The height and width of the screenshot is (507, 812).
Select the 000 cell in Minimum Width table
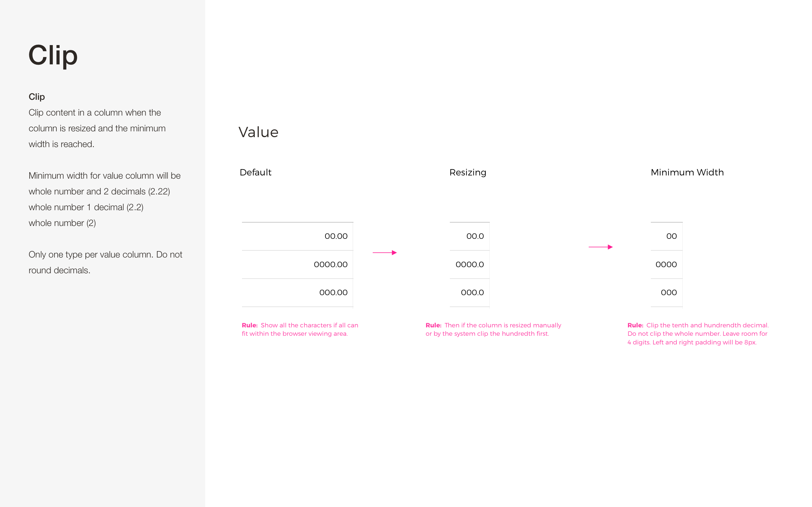666,292
